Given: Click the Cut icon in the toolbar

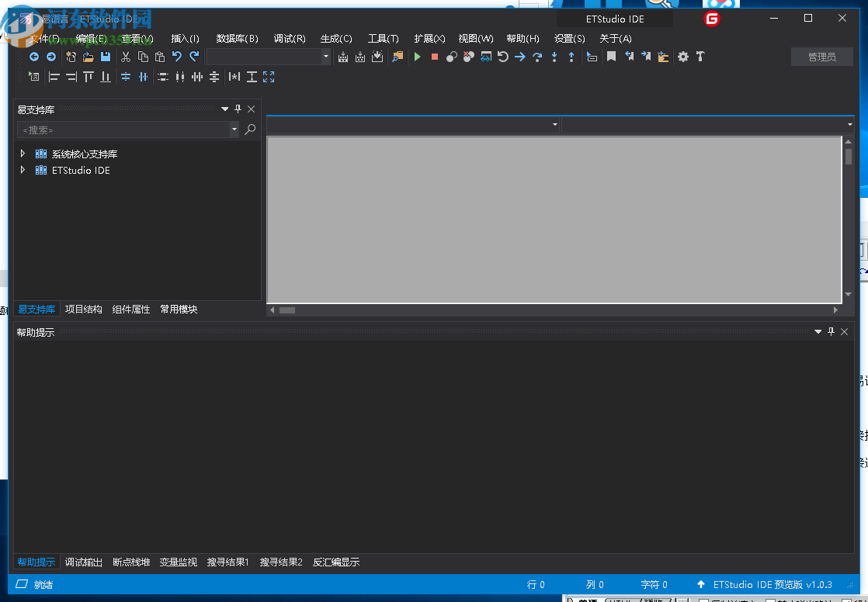Looking at the screenshot, I should pos(126,57).
